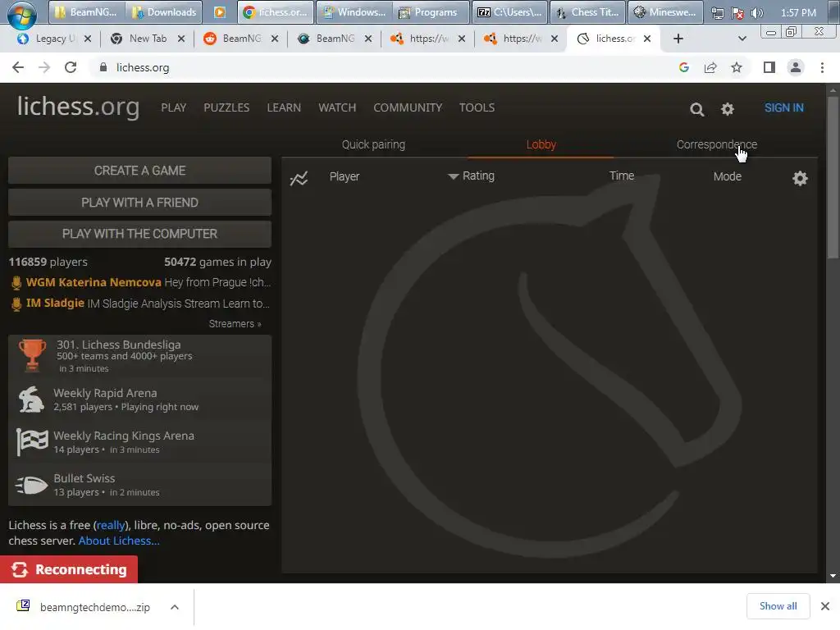Close the lichess.org browser tab
This screenshot has height=630, width=840.
point(646,39)
